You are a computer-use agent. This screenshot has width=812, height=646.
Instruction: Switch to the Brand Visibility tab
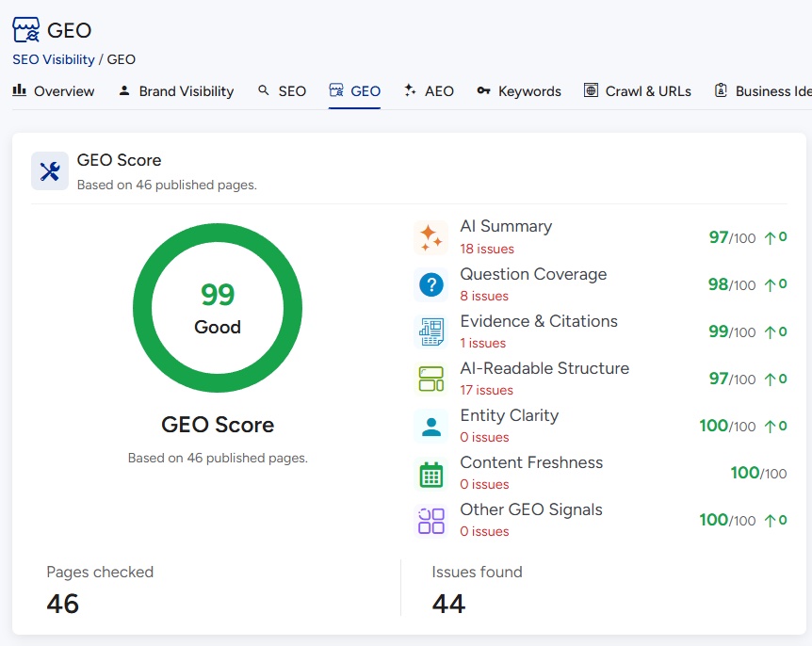(x=176, y=91)
